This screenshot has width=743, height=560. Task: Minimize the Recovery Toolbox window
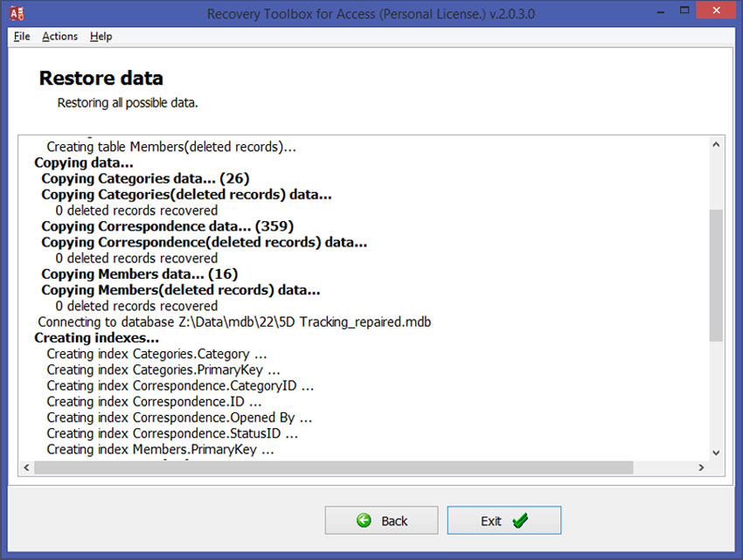661,11
